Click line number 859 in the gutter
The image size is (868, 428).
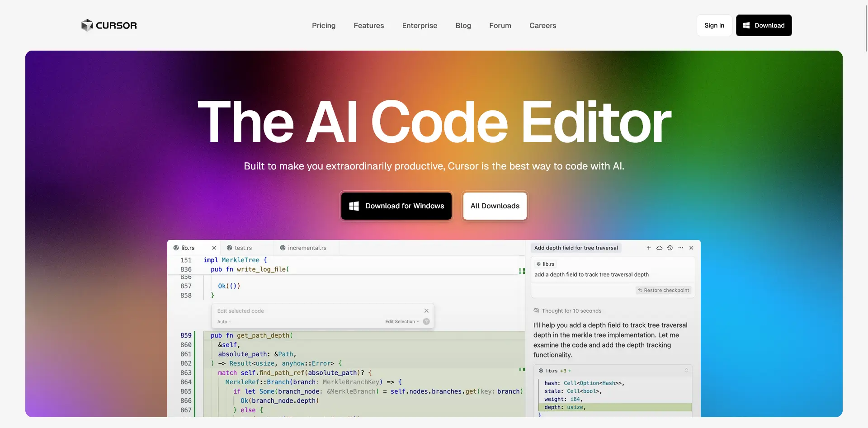coord(186,335)
